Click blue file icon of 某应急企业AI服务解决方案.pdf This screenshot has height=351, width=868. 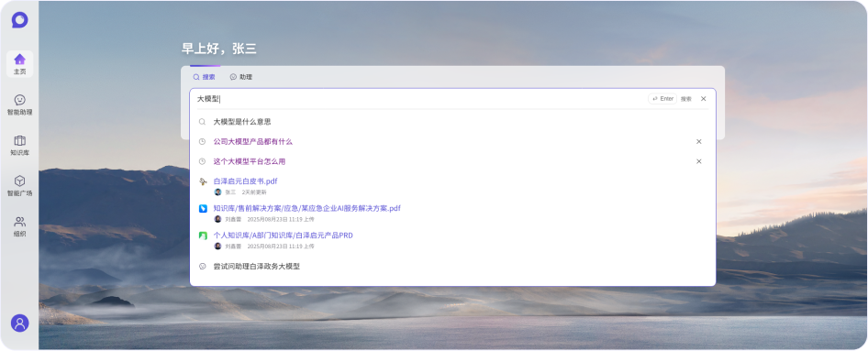(203, 208)
